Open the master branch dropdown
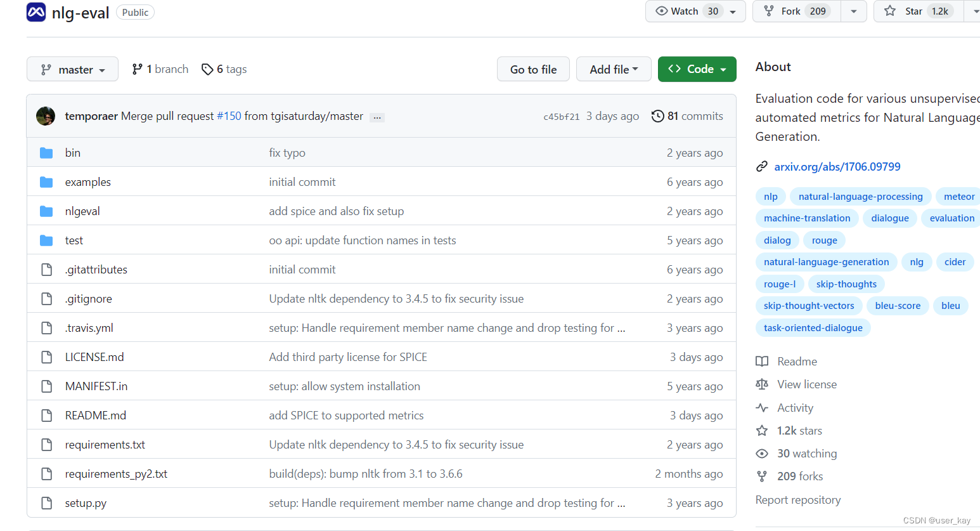 coord(72,69)
